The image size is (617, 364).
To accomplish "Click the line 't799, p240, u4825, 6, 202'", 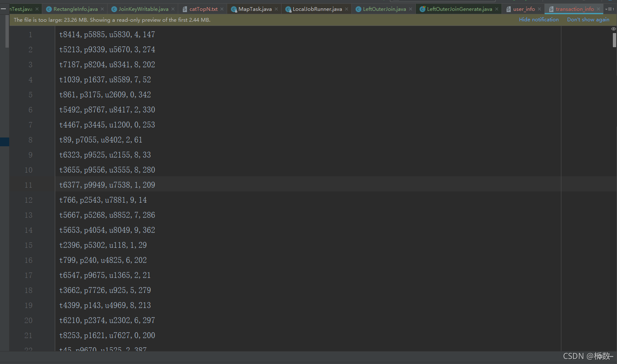I will pyautogui.click(x=103, y=260).
